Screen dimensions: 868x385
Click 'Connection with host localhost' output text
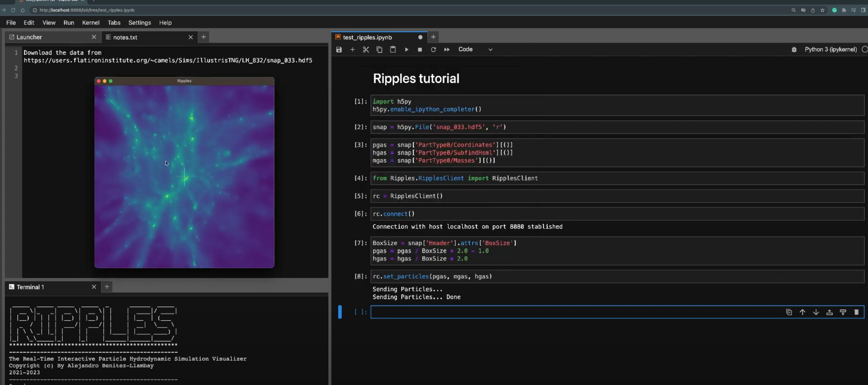tap(467, 226)
